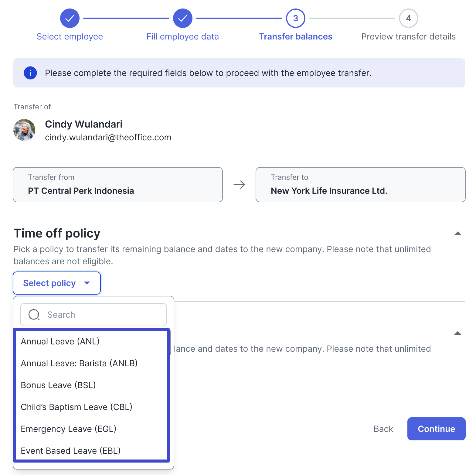Go Back to the previous step

pos(383,429)
